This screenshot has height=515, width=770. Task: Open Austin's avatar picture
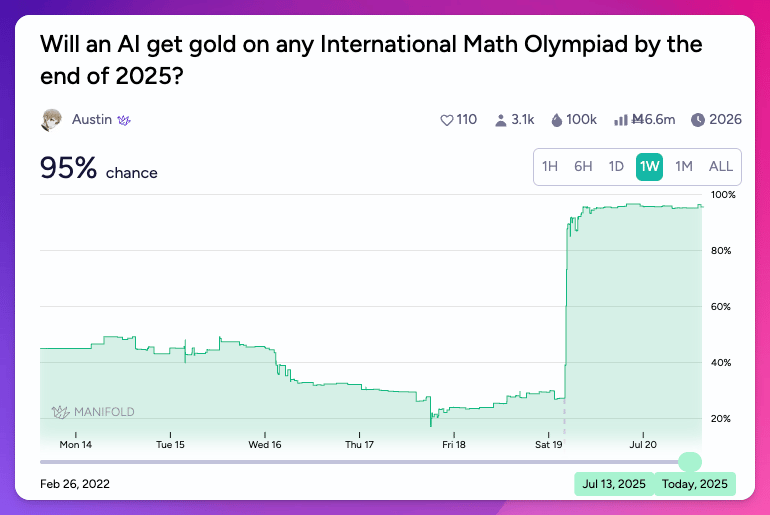click(51, 120)
